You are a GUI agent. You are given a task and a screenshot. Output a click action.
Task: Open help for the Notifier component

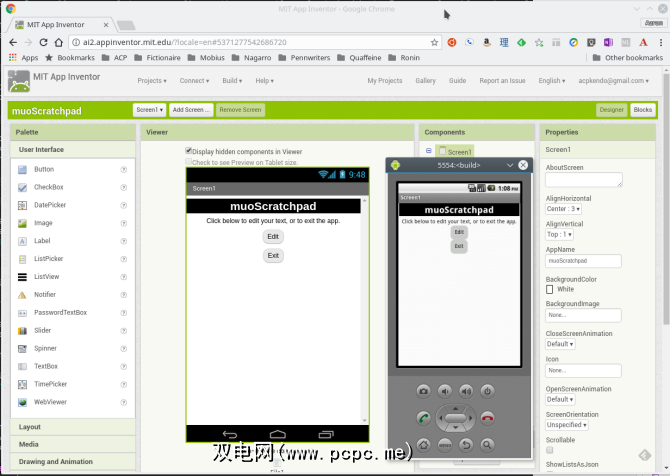(123, 295)
